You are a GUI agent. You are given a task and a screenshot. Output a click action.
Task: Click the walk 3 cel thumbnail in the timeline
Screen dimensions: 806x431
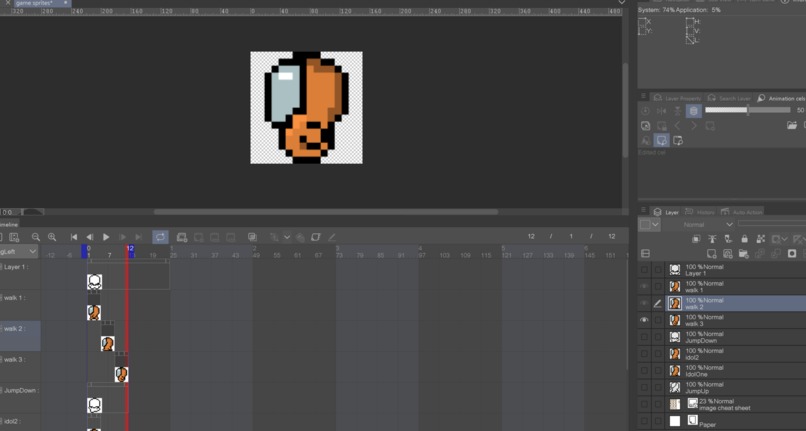(x=121, y=374)
